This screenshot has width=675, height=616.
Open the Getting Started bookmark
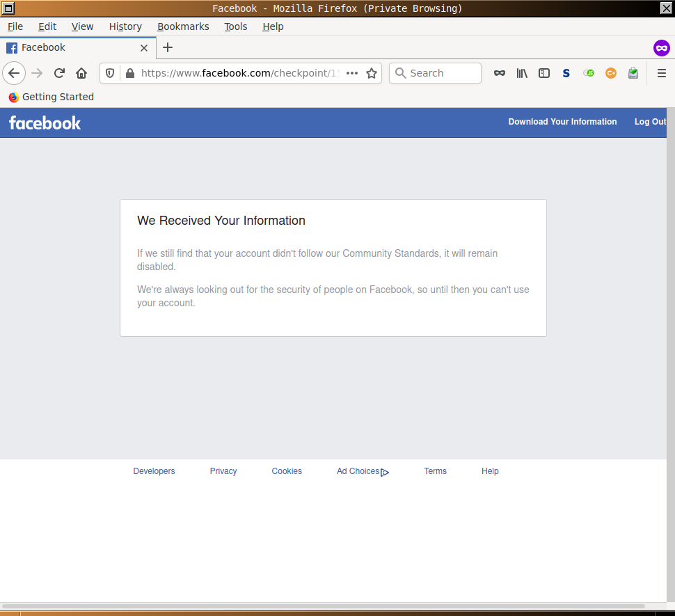click(51, 97)
